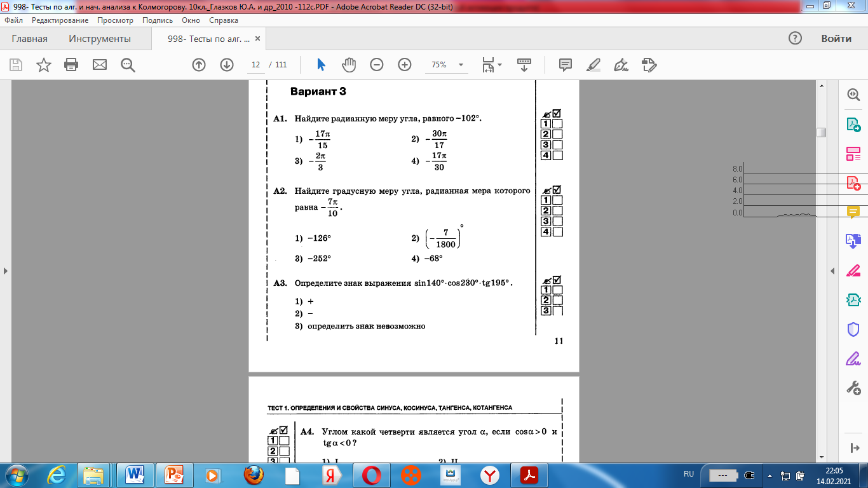Open Comment tool in right pane

pyautogui.click(x=853, y=212)
